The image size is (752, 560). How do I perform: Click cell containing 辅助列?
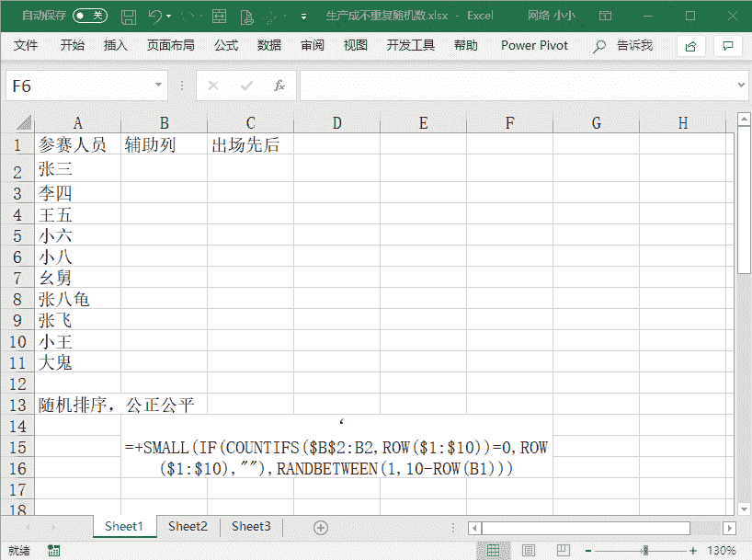pos(164,144)
